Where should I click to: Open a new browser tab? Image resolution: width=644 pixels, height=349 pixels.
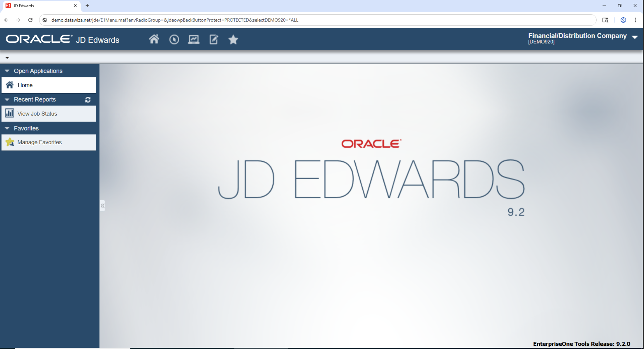pos(87,6)
